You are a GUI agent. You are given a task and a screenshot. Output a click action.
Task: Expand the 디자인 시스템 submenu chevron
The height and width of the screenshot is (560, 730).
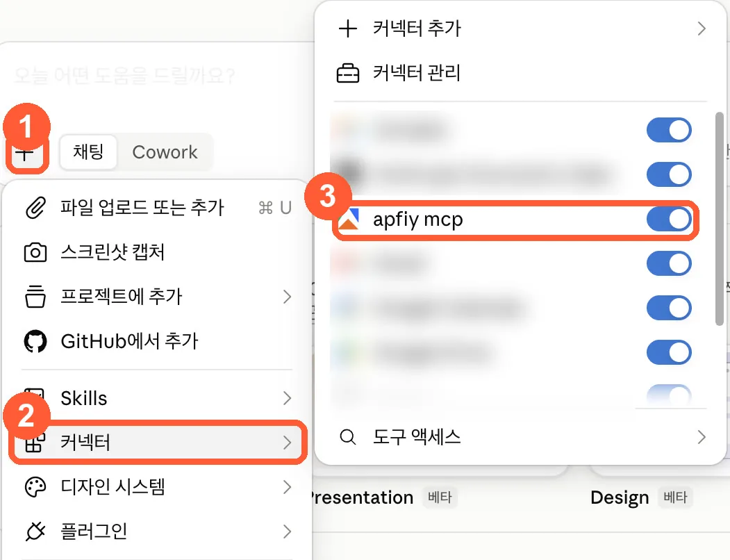pyautogui.click(x=288, y=487)
